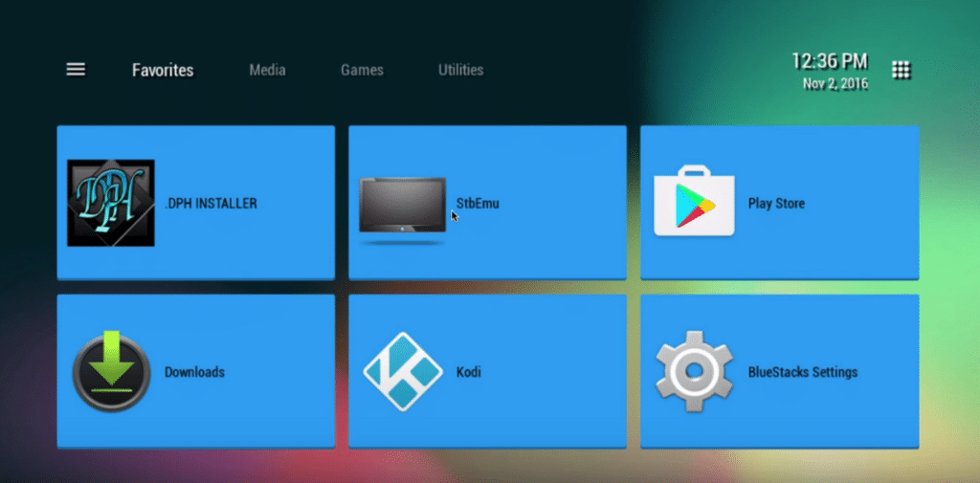The image size is (980, 483).
Task: Select the Favorites tab
Action: tap(163, 70)
